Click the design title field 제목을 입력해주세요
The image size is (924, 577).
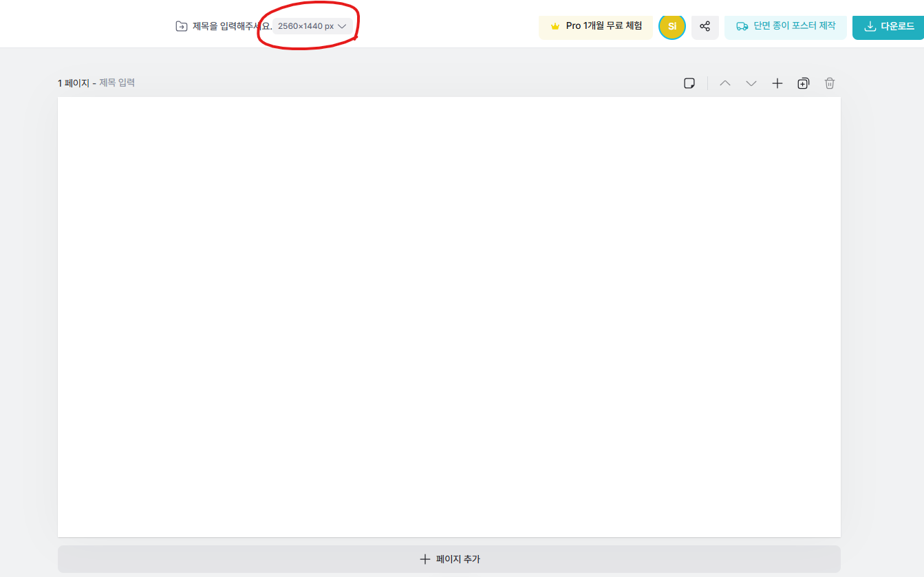(231, 26)
